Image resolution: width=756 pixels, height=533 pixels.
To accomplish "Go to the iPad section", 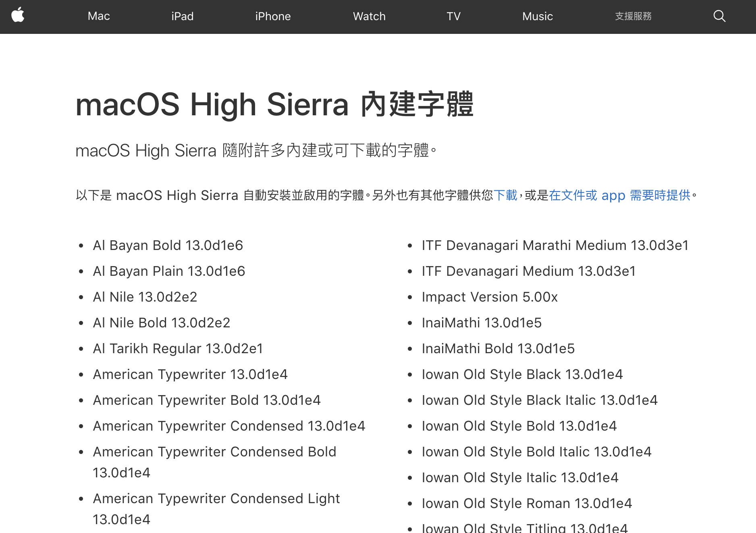I will tap(182, 16).
